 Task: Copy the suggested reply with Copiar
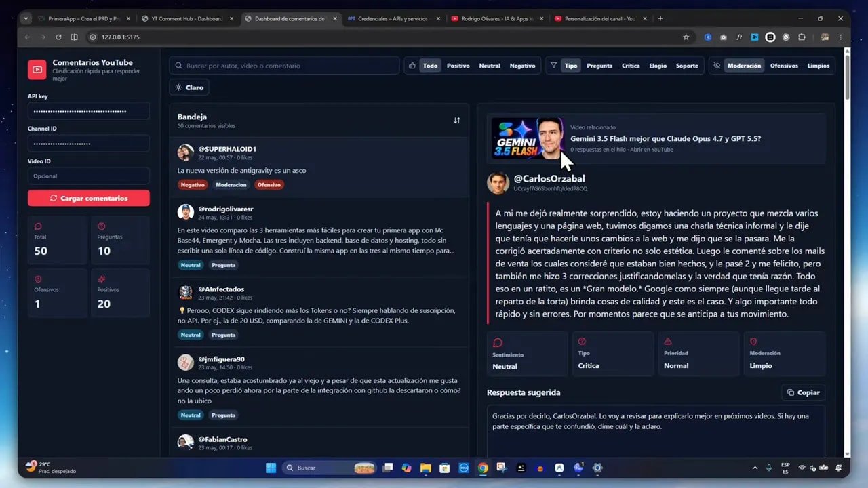(804, 392)
